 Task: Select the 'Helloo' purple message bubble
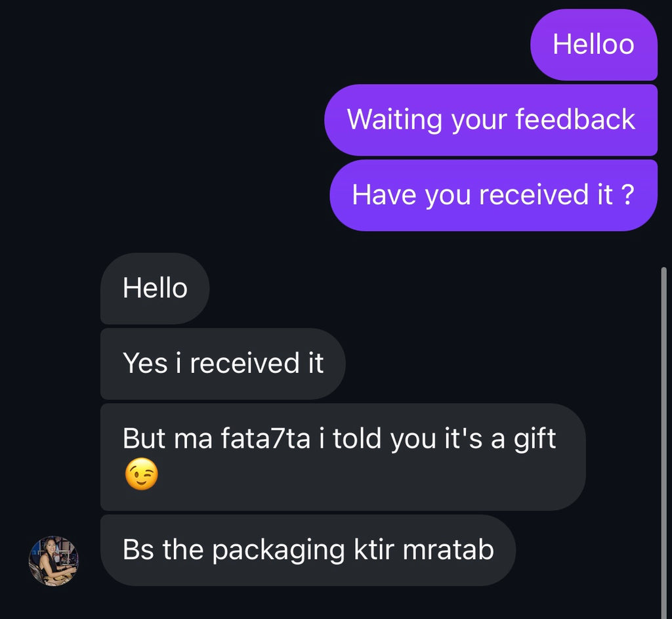(x=593, y=45)
